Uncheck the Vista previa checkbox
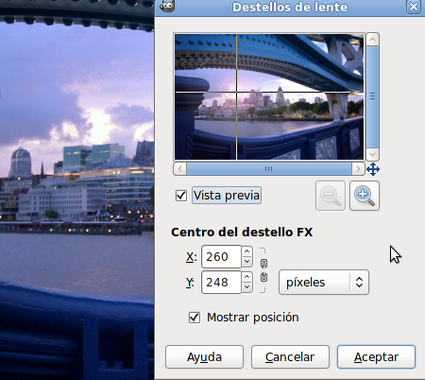Screen dimensions: 425x380 pos(181,195)
